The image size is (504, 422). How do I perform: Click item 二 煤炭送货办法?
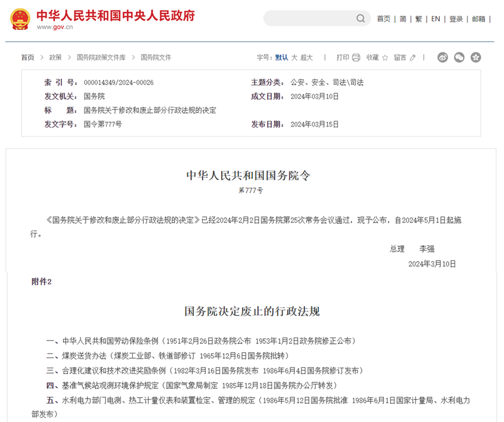coord(168,356)
